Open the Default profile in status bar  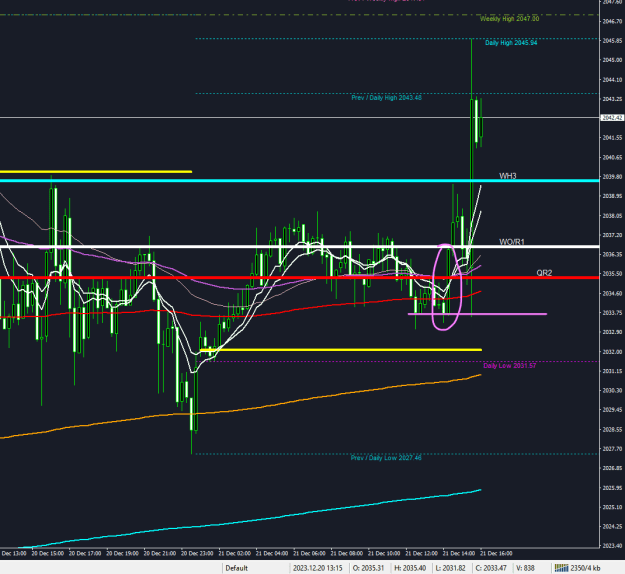click(x=236, y=568)
